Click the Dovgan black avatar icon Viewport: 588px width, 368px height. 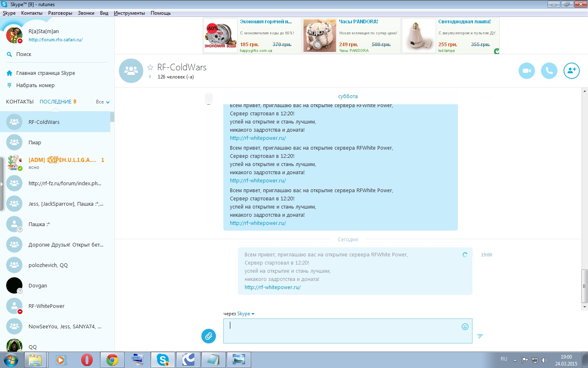[x=14, y=285]
